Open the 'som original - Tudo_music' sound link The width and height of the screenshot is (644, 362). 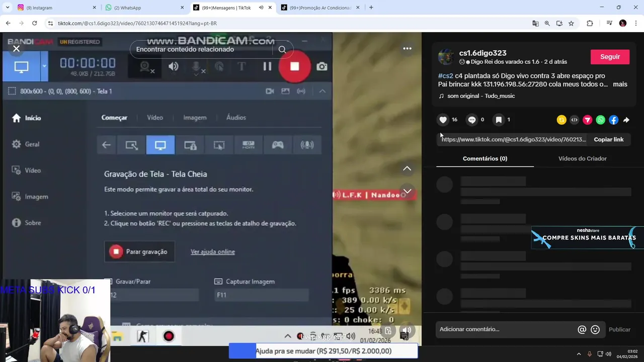pos(481,96)
